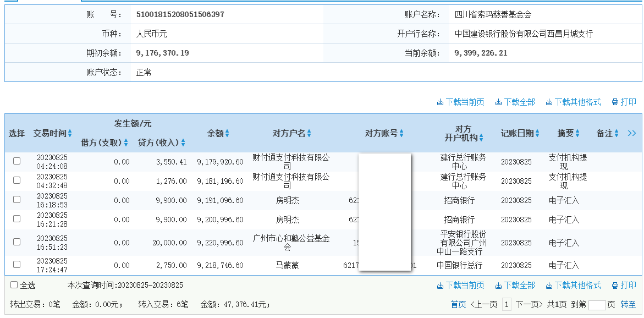The height and width of the screenshot is (318, 644).
Task: Select the 17:24:47 transaction checkbox
Action: tap(17, 265)
